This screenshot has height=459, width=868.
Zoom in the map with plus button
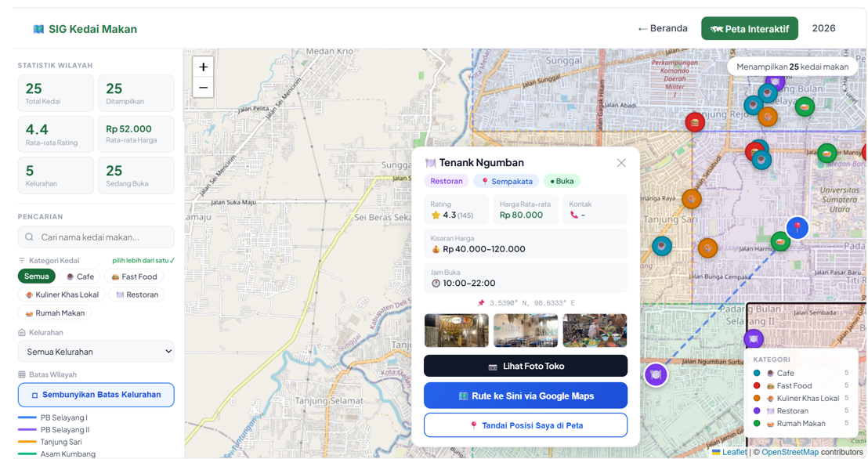(203, 67)
